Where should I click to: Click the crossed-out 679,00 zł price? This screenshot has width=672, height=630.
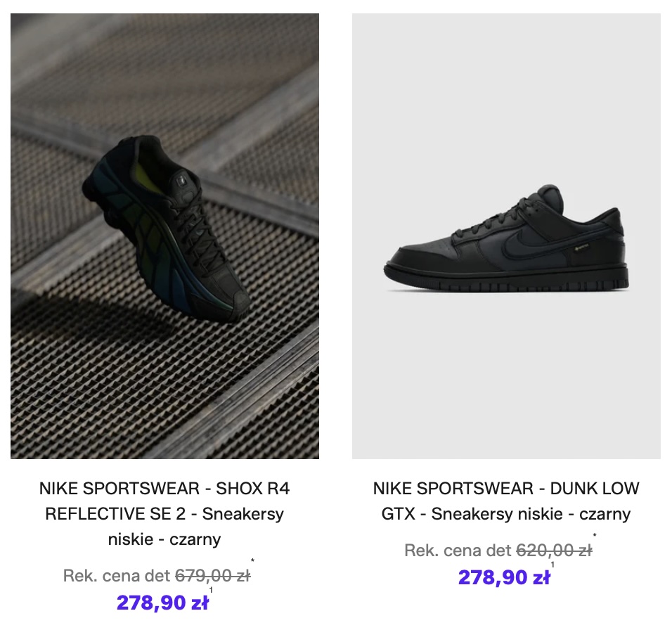212,577
